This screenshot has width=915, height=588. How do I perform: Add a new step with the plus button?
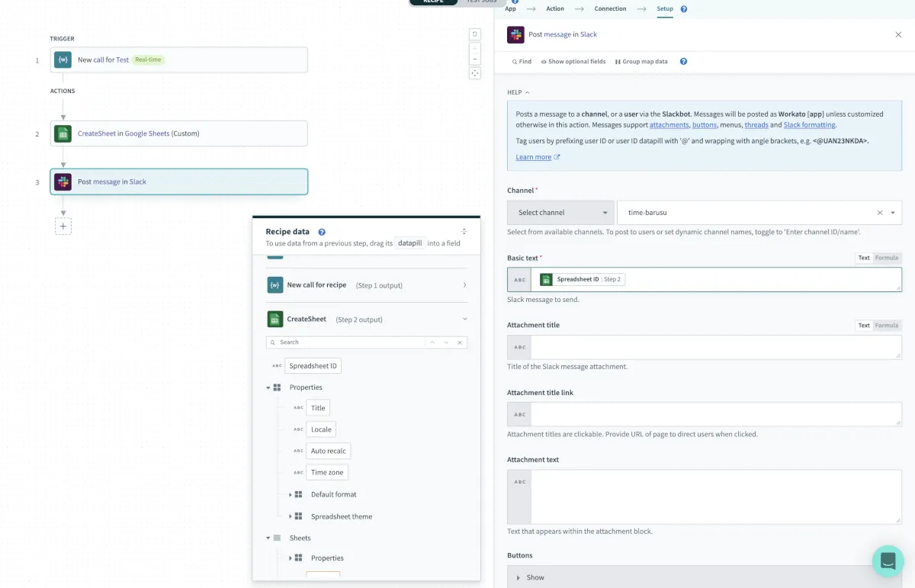63,226
